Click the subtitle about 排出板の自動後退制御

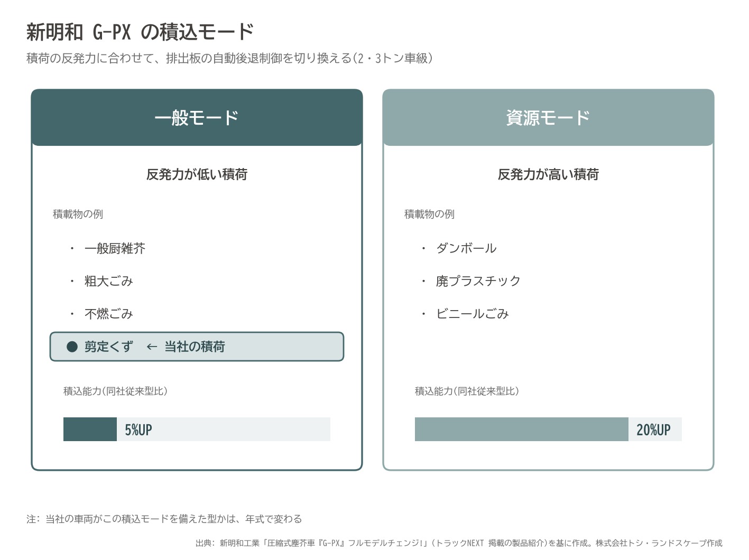tap(229, 58)
